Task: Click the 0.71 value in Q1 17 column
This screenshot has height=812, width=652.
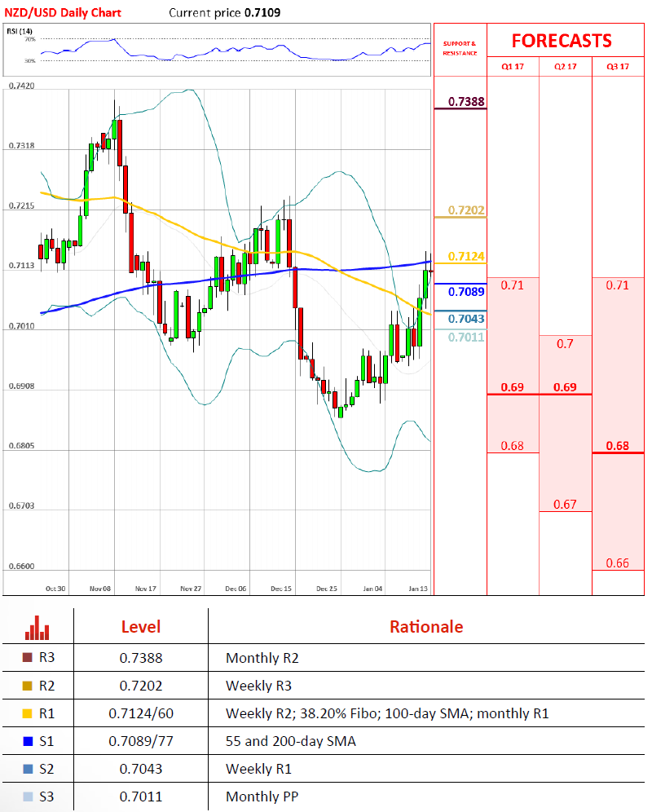Action: click(x=512, y=285)
